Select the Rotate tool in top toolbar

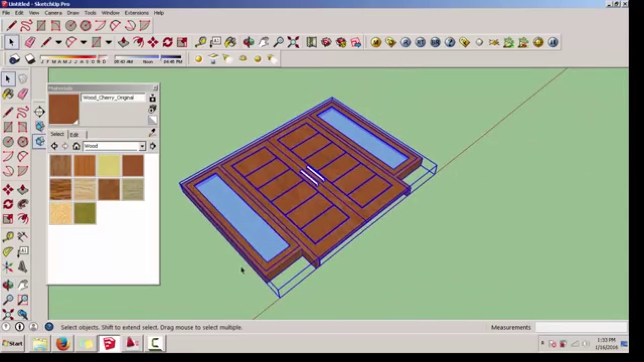click(168, 43)
